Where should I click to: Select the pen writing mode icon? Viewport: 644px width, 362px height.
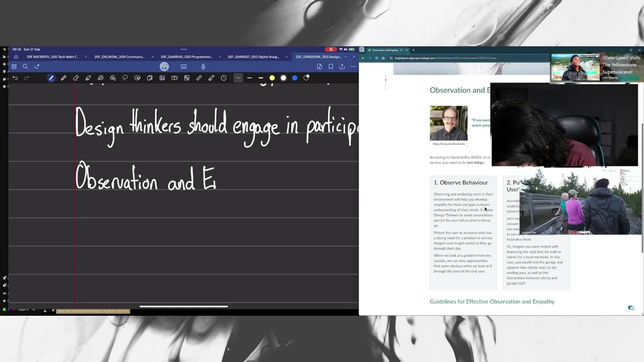pyautogui.click(x=164, y=66)
